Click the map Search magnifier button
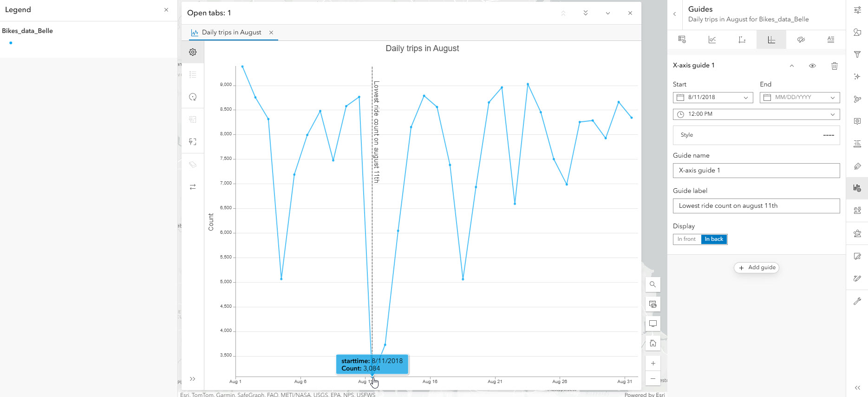868x397 pixels. (653, 285)
